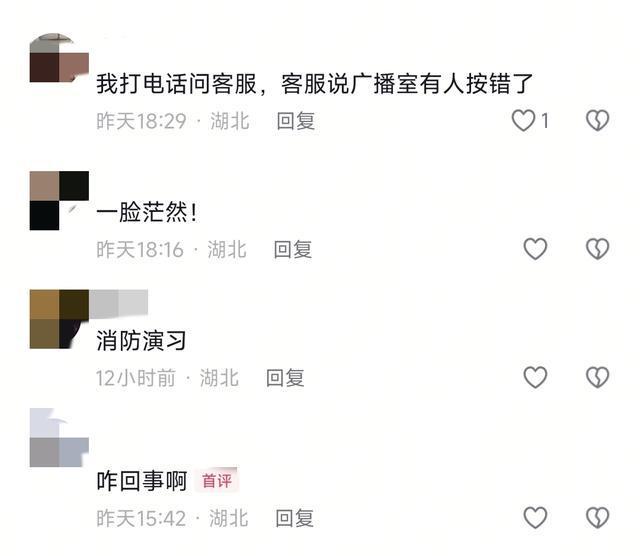
Task: Open avatar of the 咋回事啊 commenter
Action: point(59,437)
